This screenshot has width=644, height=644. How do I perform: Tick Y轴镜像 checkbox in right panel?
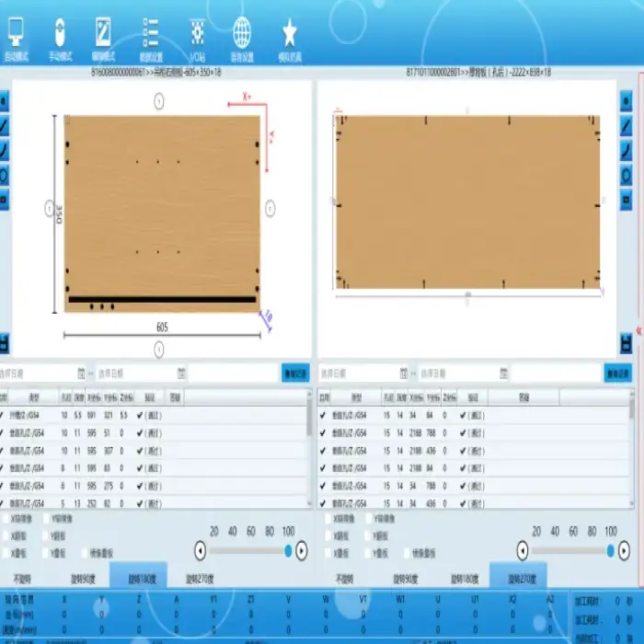pyautogui.click(x=372, y=518)
